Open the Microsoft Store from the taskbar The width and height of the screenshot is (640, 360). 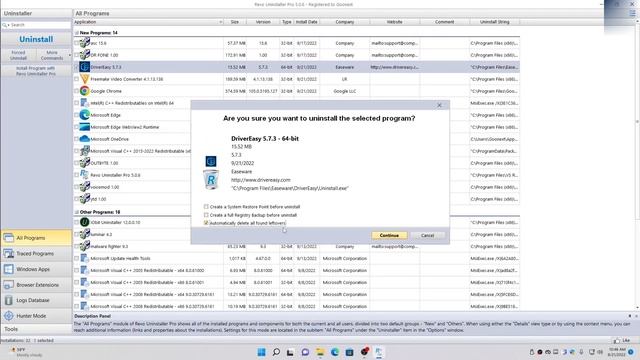(349, 352)
